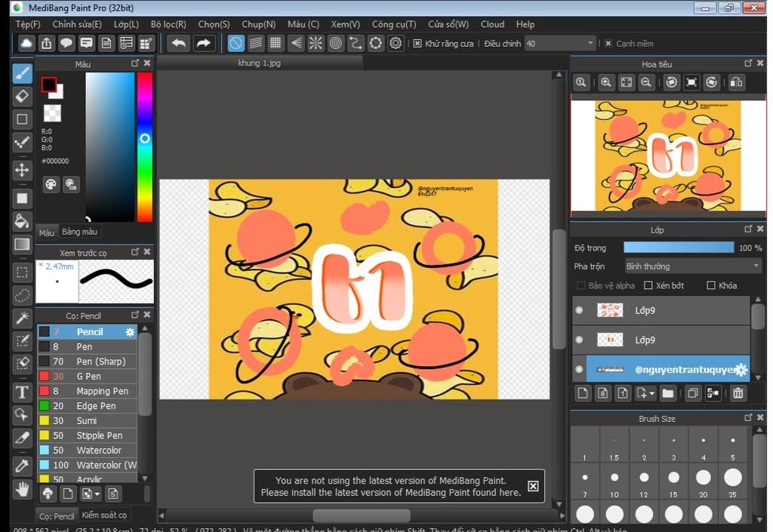Image resolution: width=773 pixels, height=532 pixels.
Task: Hide the top Lớp9 layer
Action: tap(579, 310)
